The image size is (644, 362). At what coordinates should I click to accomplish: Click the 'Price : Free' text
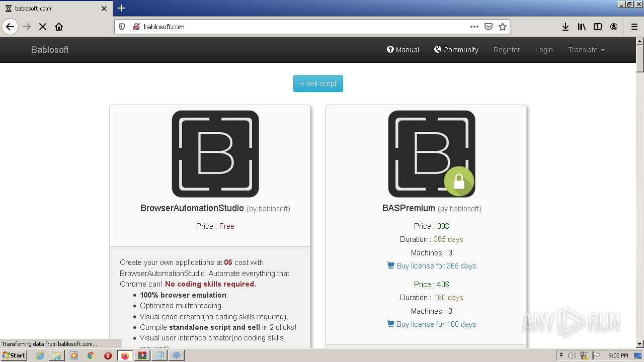click(x=215, y=226)
